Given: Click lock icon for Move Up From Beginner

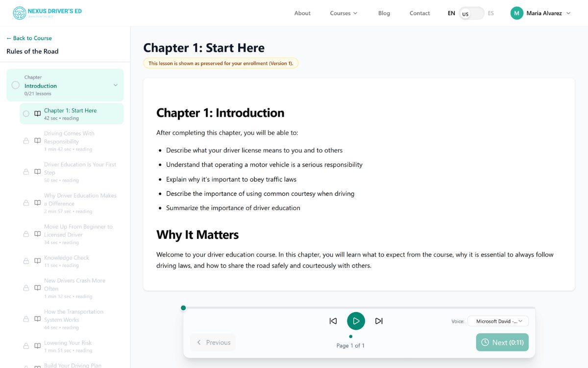Looking at the screenshot, I should click(x=26, y=234).
